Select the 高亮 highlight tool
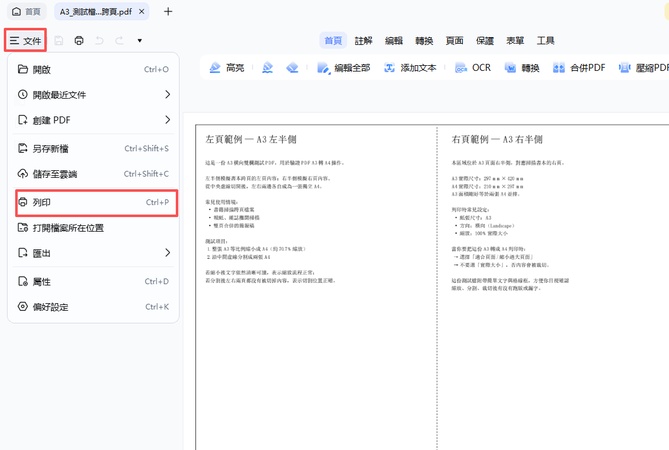 (227, 68)
